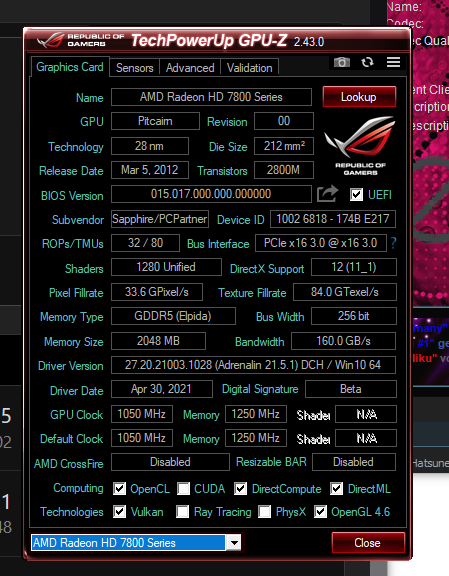Toggle the UEFI checkbox
The height and width of the screenshot is (576, 449).
[356, 194]
